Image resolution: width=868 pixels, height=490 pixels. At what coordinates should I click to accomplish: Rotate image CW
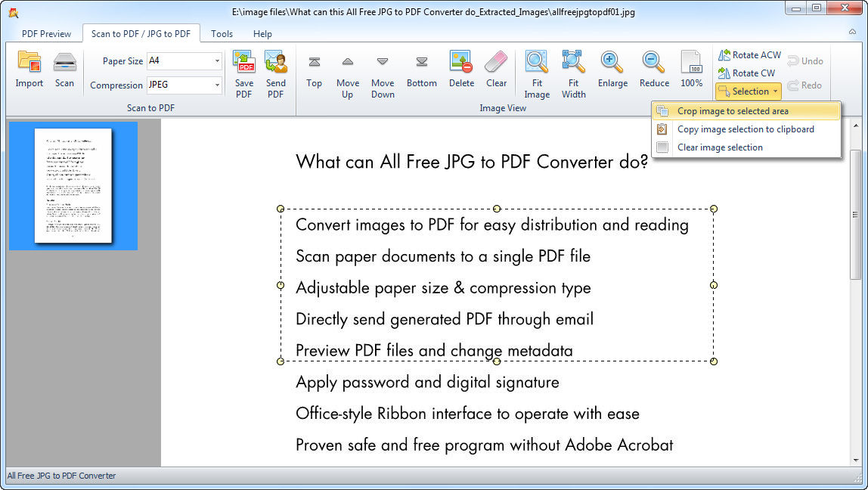[746, 73]
